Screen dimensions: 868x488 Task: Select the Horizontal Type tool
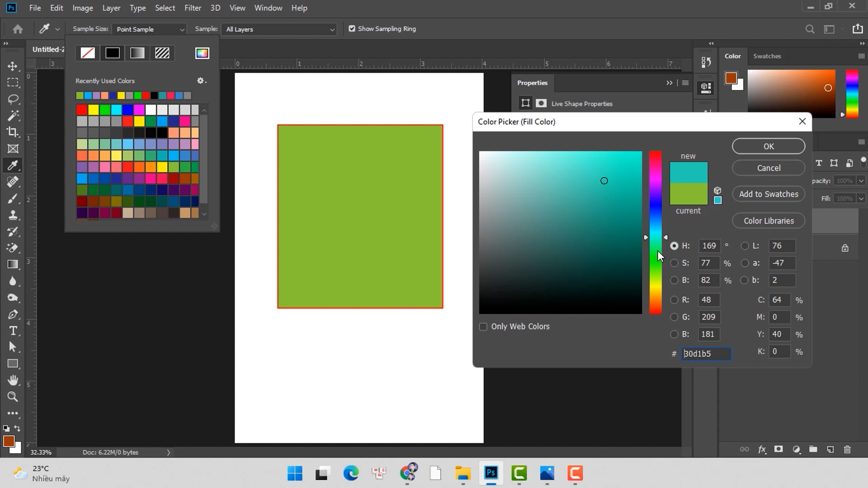13,331
